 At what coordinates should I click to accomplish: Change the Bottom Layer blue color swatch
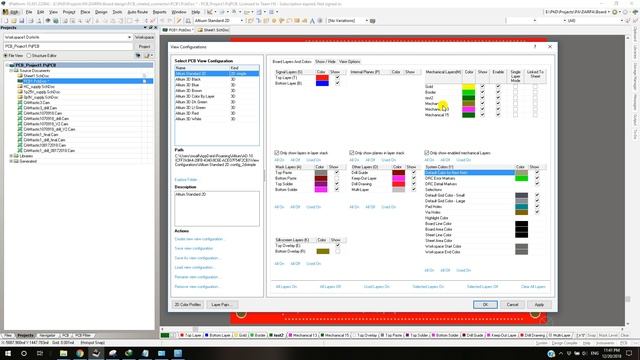[x=322, y=83]
